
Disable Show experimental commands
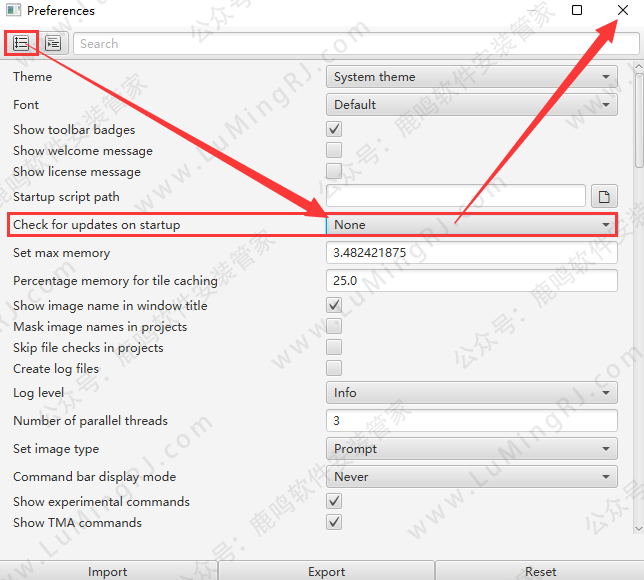click(334, 501)
